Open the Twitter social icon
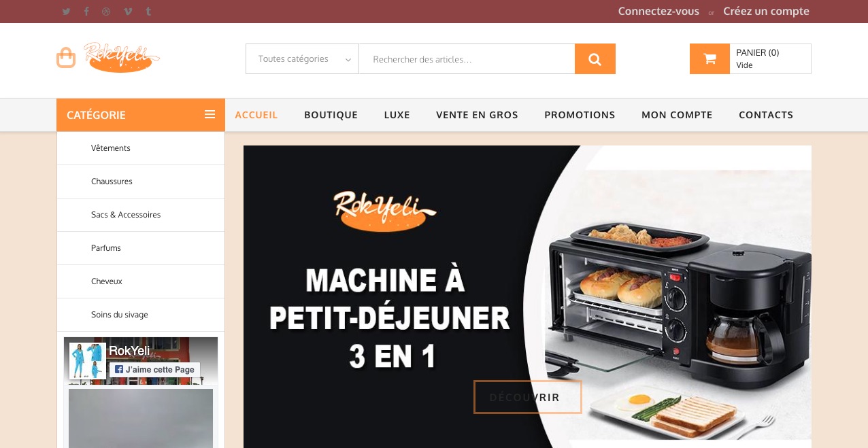 click(x=66, y=12)
